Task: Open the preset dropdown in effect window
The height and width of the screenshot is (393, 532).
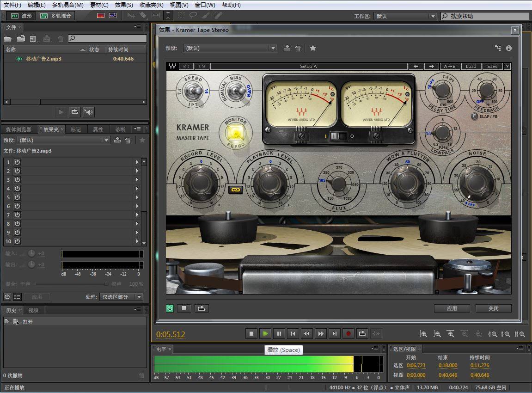Action: point(230,48)
